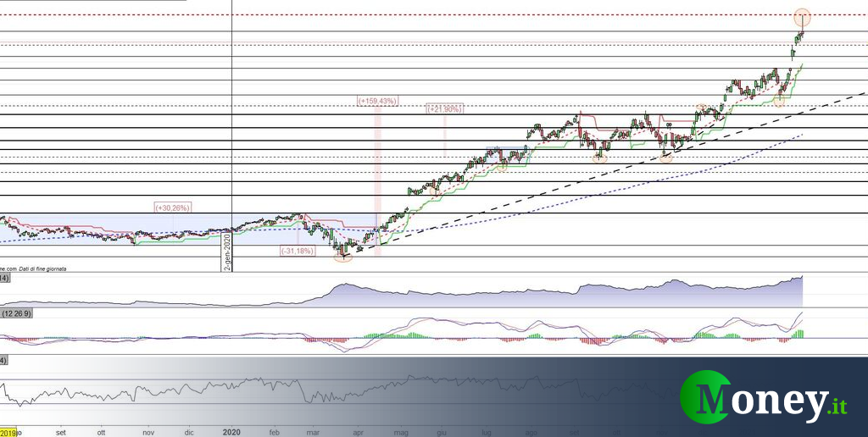Click the circled low beneath the -31,18% label
The height and width of the screenshot is (437, 868).
point(342,255)
